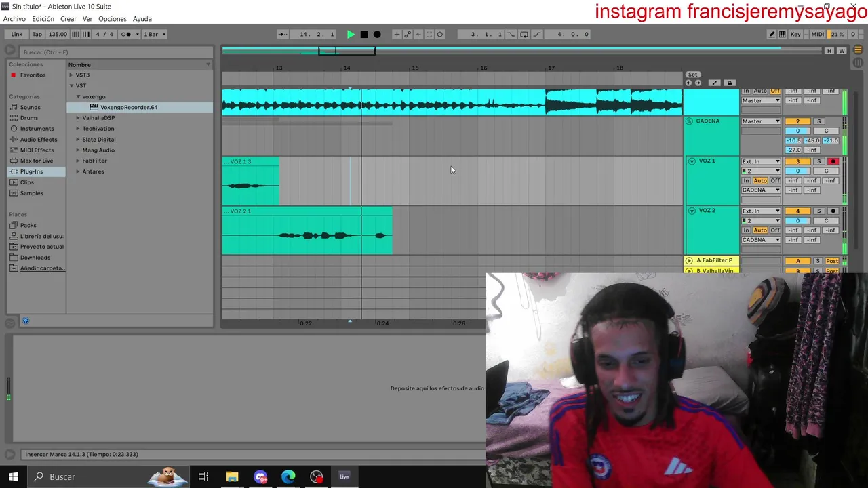Screen dimensions: 868x488
Task: Open the Opciones menu
Action: (x=113, y=19)
